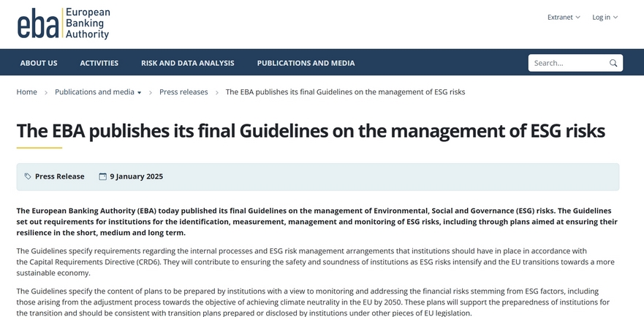Viewport: 644px width, 317px height.
Task: Click the tag icon beside Press Release
Action: 28,176
